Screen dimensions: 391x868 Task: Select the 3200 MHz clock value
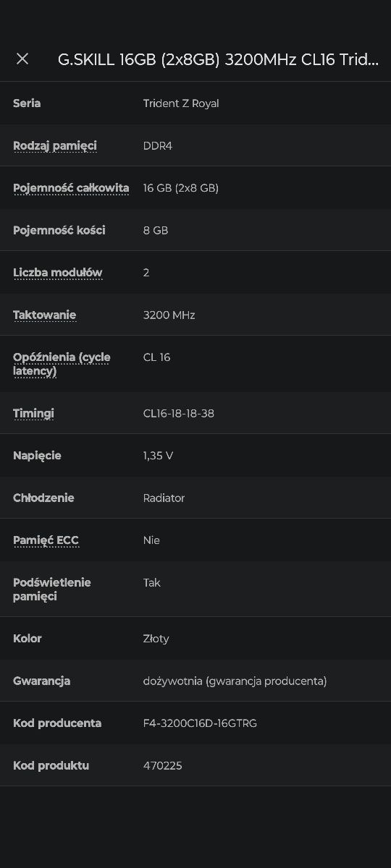(169, 315)
